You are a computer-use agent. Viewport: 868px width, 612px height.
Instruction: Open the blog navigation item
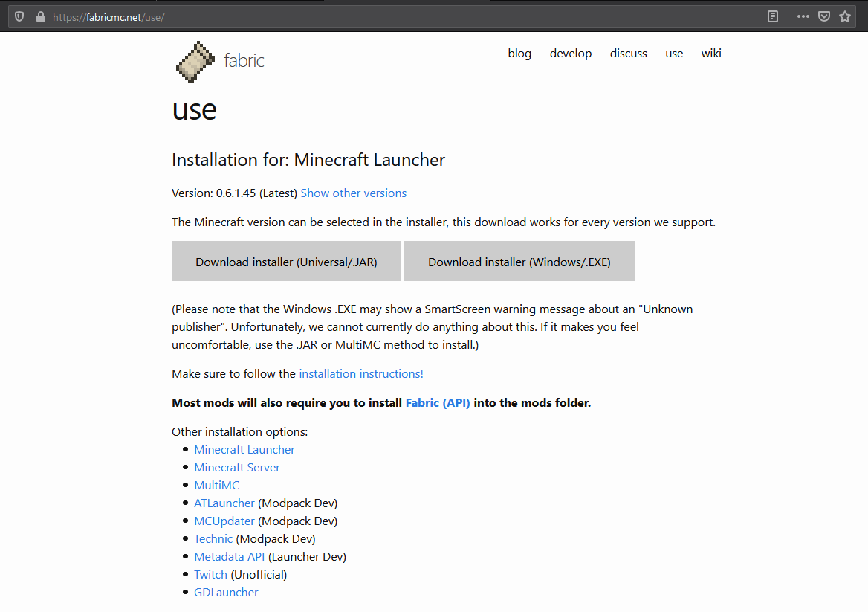[x=519, y=54]
